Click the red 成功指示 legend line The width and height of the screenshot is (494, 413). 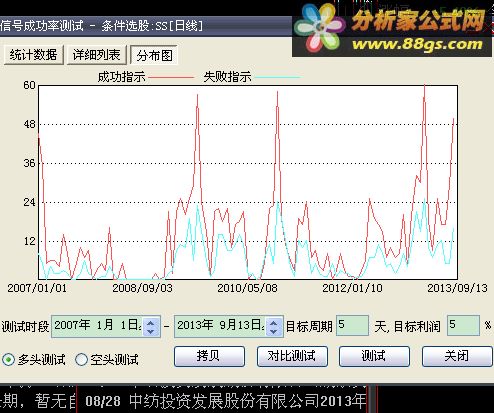pos(171,77)
